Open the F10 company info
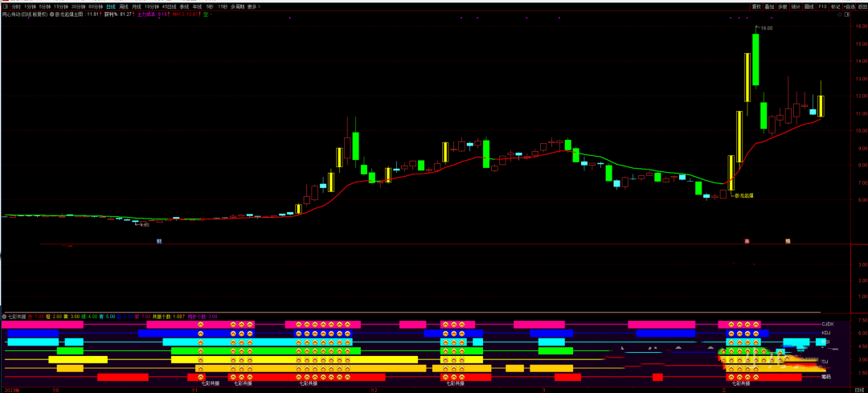 [822, 6]
